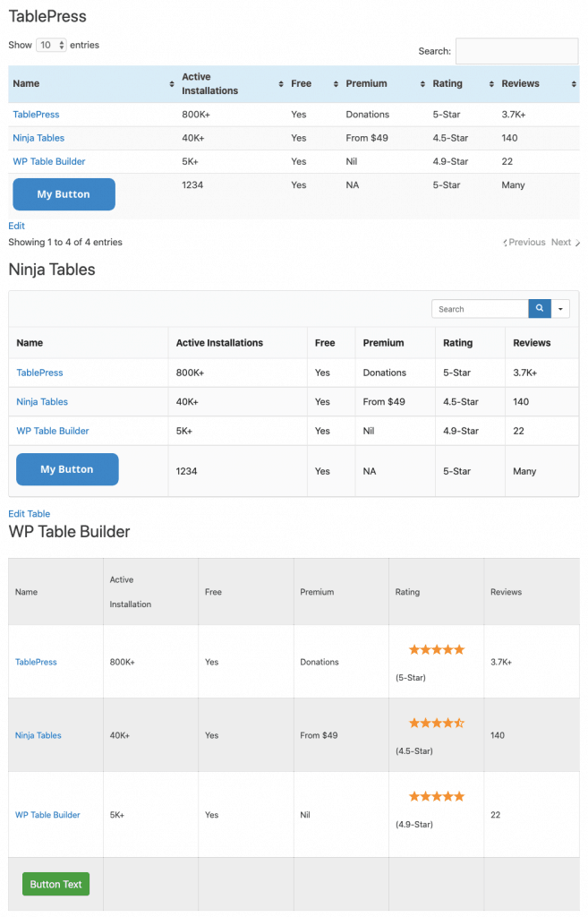This screenshot has width=588, height=917.
Task: Go to Previous page of entries
Action: [524, 242]
